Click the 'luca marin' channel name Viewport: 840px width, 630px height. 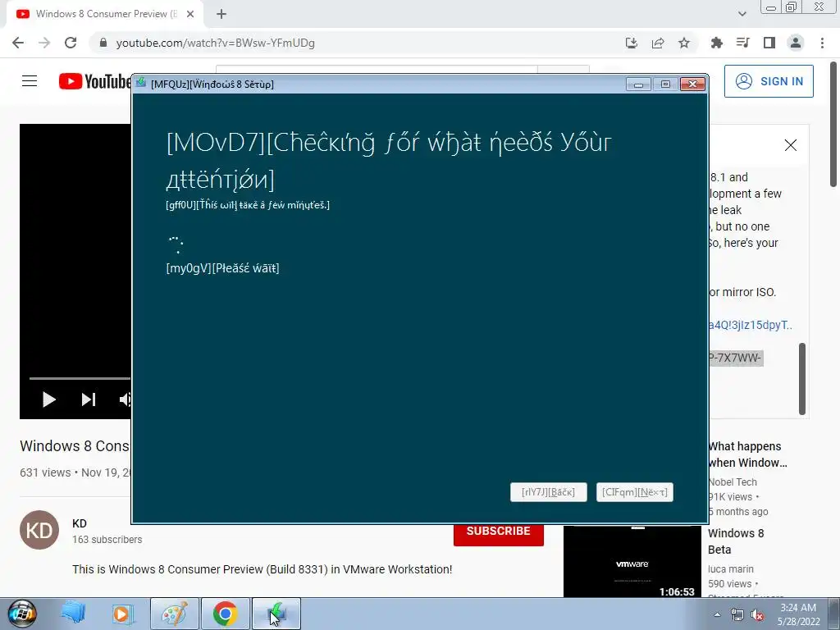click(731, 569)
